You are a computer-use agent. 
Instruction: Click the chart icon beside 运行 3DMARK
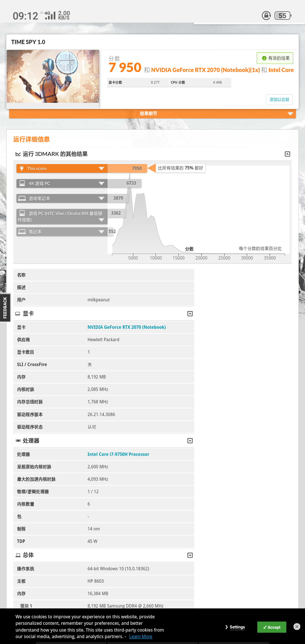point(18,154)
